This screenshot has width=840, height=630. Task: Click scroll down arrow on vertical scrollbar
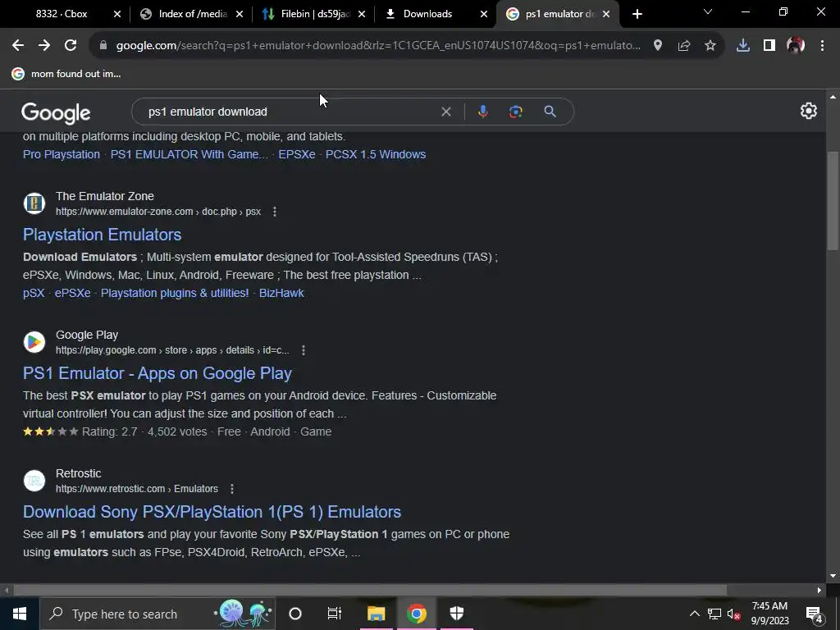coord(832,577)
